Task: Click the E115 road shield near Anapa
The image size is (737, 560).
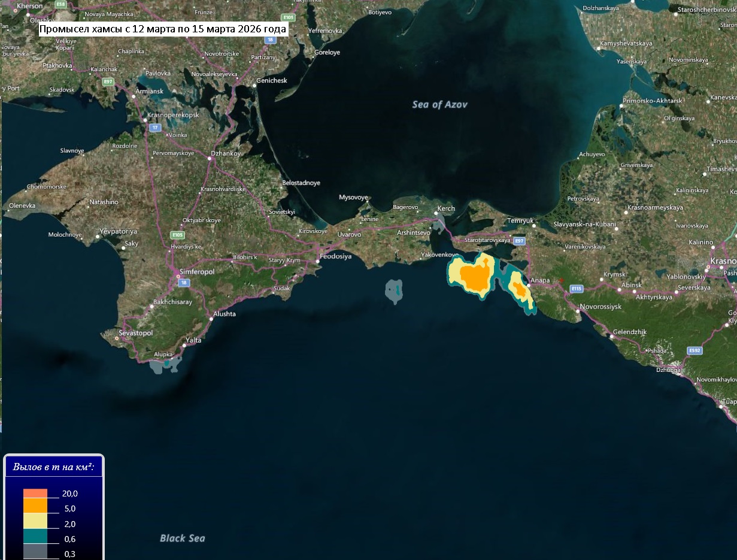Action: tap(576, 289)
